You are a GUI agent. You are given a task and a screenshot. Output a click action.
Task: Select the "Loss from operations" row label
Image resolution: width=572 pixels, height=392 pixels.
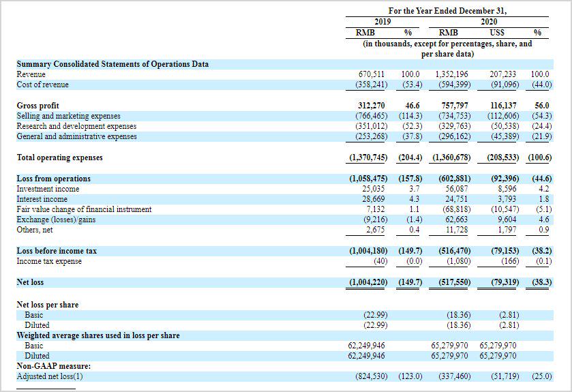(x=53, y=179)
